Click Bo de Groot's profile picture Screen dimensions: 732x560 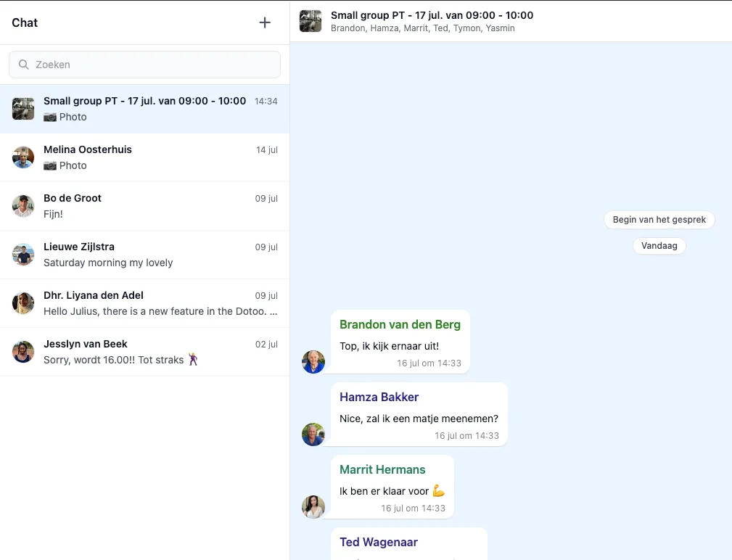click(23, 206)
